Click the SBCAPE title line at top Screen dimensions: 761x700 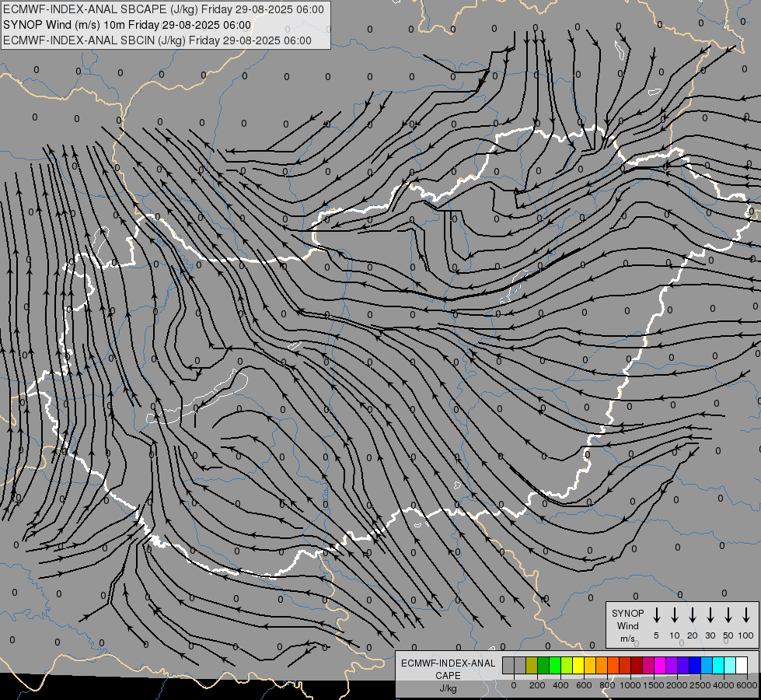point(163,9)
